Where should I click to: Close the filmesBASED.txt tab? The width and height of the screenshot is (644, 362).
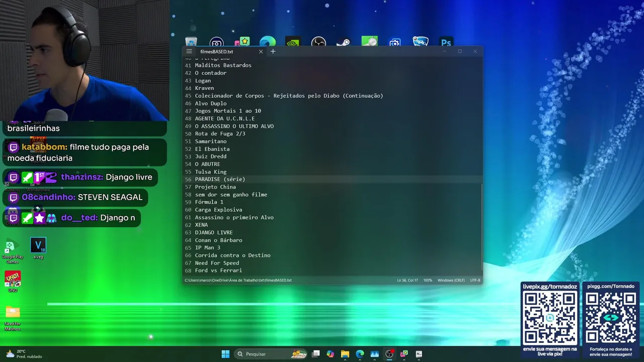261,51
